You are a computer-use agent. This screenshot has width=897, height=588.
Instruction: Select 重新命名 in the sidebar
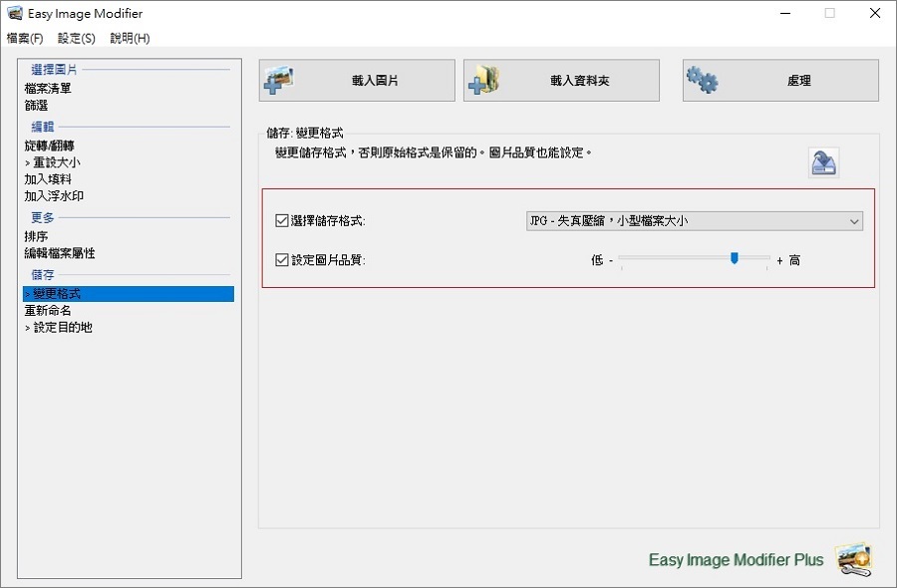(x=48, y=311)
